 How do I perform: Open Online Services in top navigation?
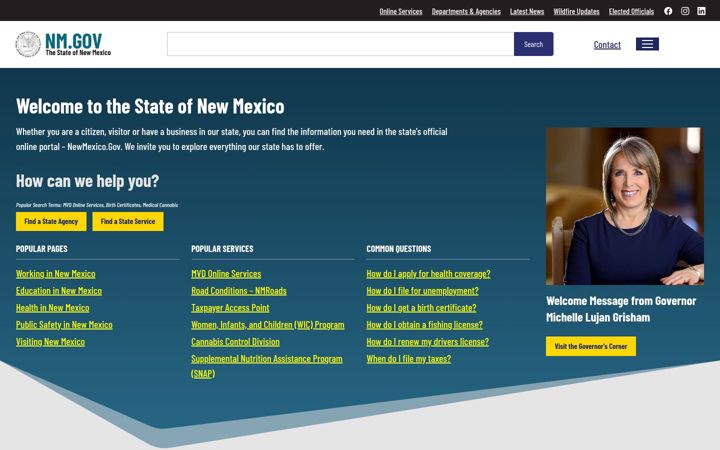tap(400, 11)
